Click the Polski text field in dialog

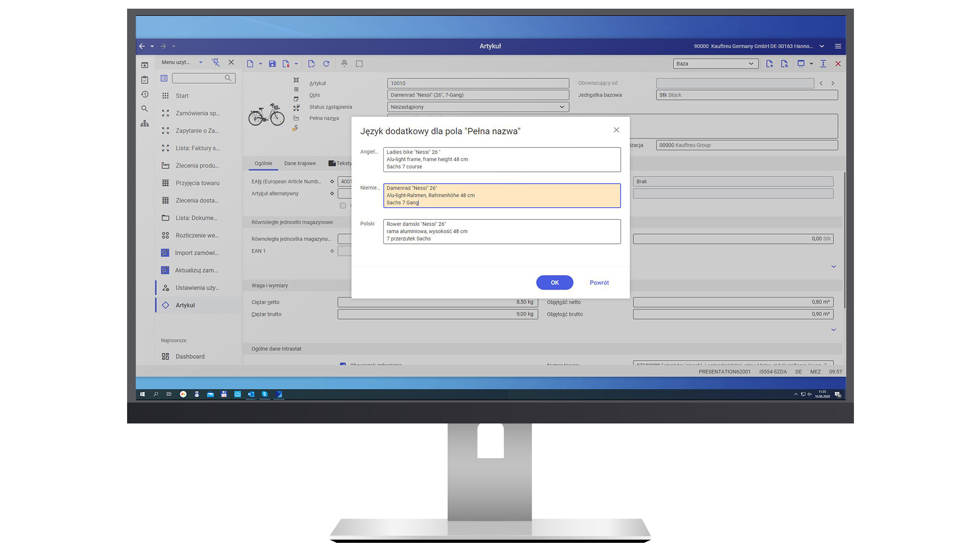[x=502, y=232]
